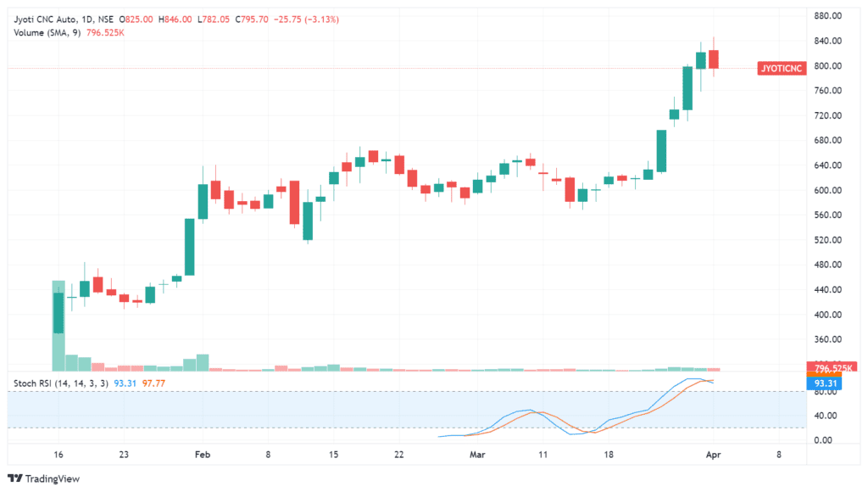Select the Volume (SMA, 9) indicator label
This screenshot has height=492, width=868.
(47, 33)
